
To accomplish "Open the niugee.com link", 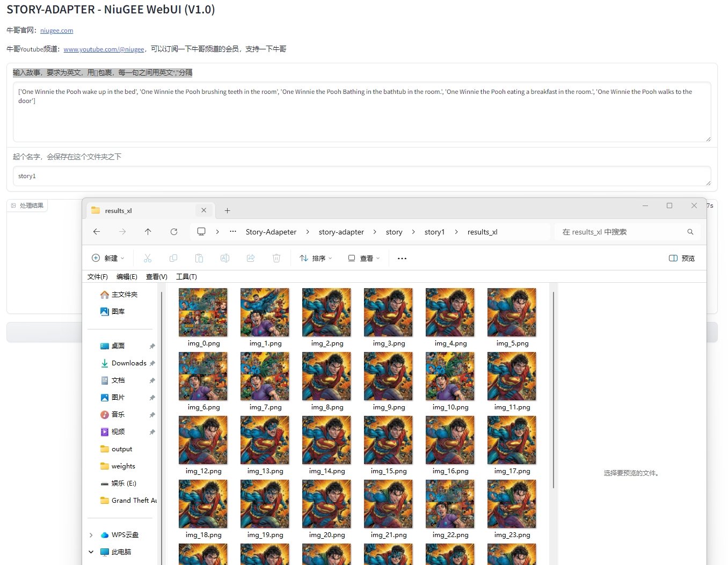I will coord(56,31).
